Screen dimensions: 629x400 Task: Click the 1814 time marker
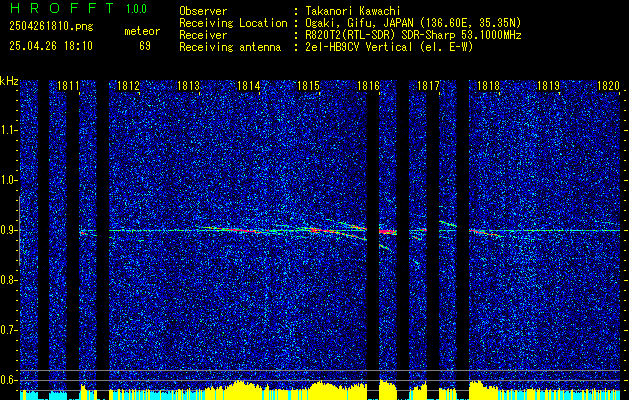click(248, 86)
